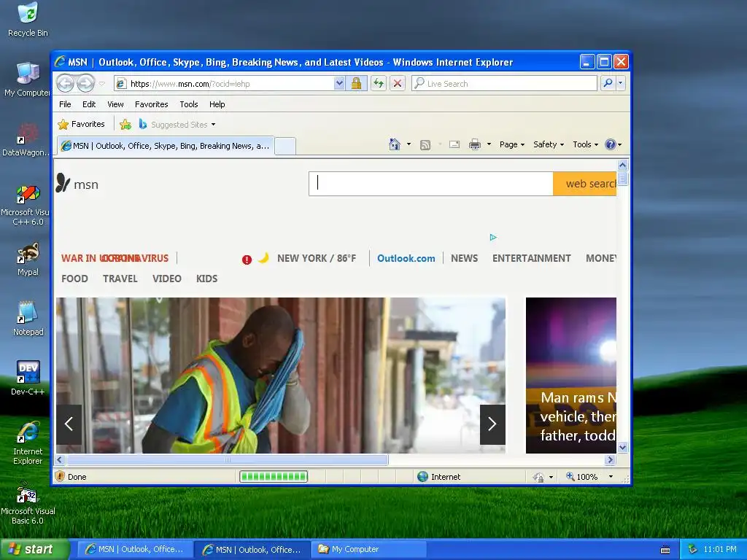Viewport: 747px width, 560px height.
Task: Open search provider dropdown arrow
Action: pos(620,83)
